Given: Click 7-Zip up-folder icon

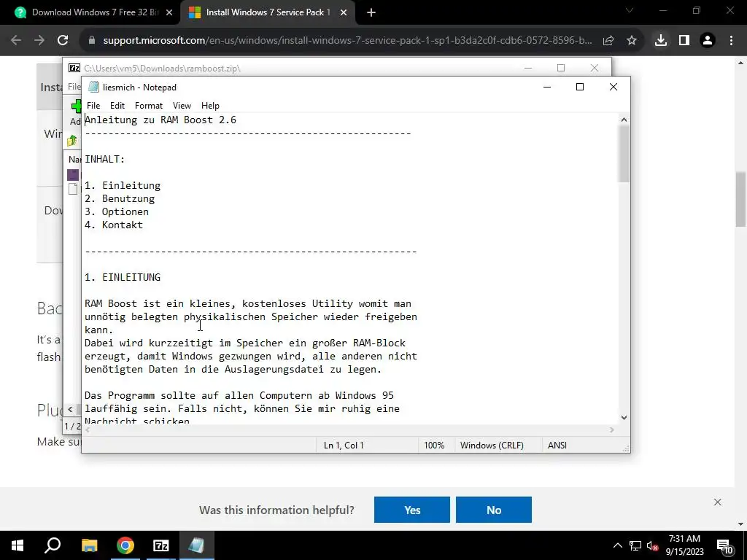Looking at the screenshot, I should (72, 141).
